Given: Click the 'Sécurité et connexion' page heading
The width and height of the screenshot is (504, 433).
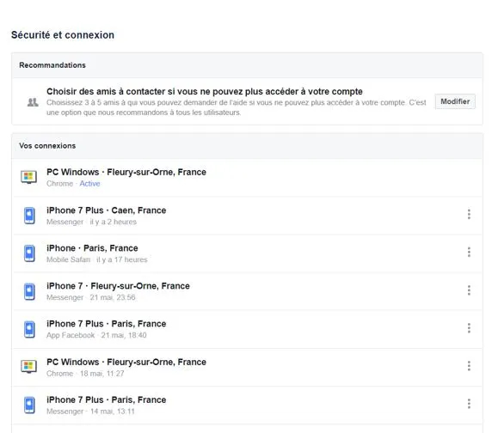Looking at the screenshot, I should pyautogui.click(x=63, y=35).
